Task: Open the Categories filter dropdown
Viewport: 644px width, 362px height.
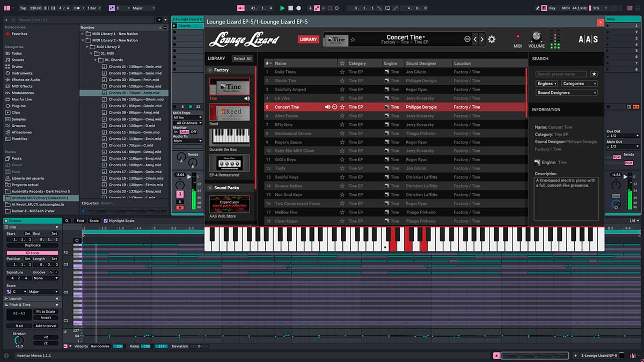Action: coord(580,84)
